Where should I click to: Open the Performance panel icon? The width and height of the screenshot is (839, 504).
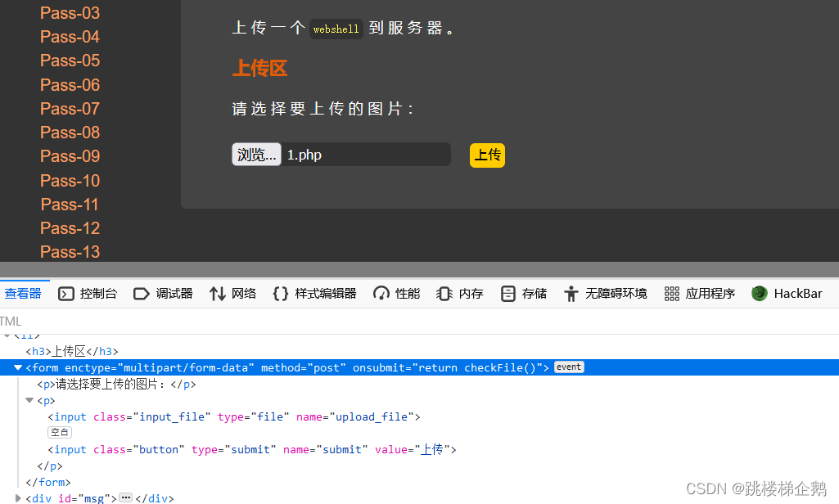(381, 294)
